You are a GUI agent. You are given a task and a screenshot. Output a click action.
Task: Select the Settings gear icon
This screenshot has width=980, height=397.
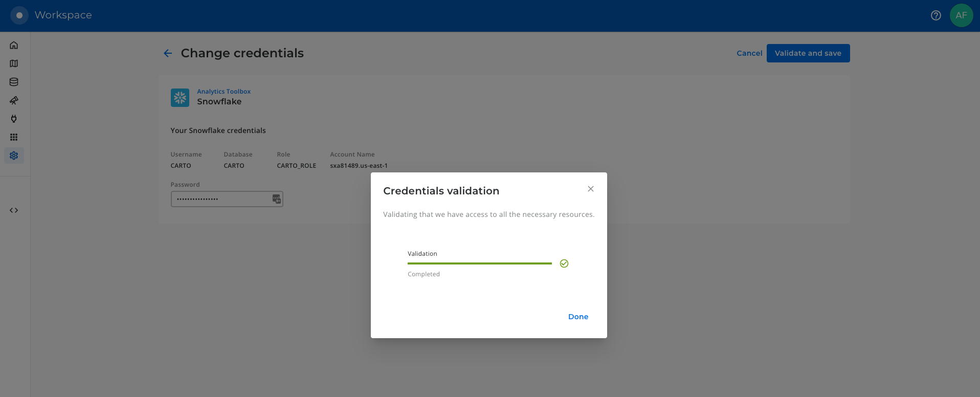[x=14, y=156]
